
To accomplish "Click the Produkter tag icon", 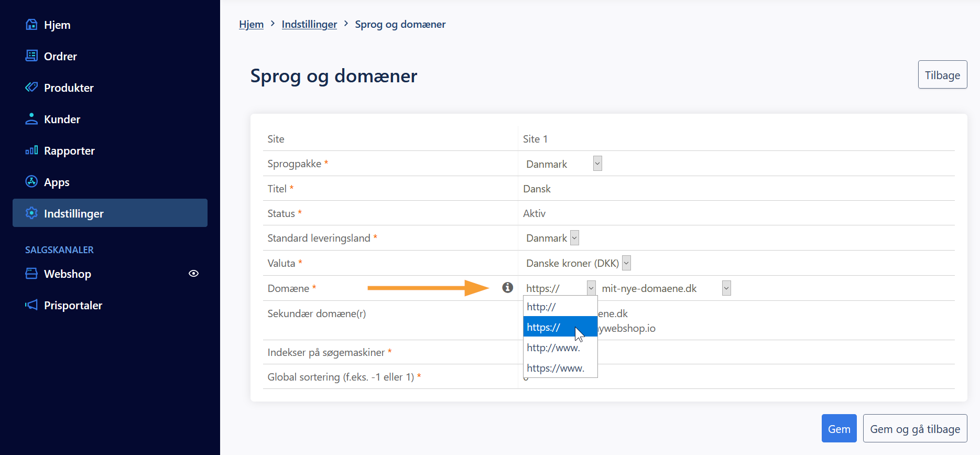I will click(x=31, y=88).
